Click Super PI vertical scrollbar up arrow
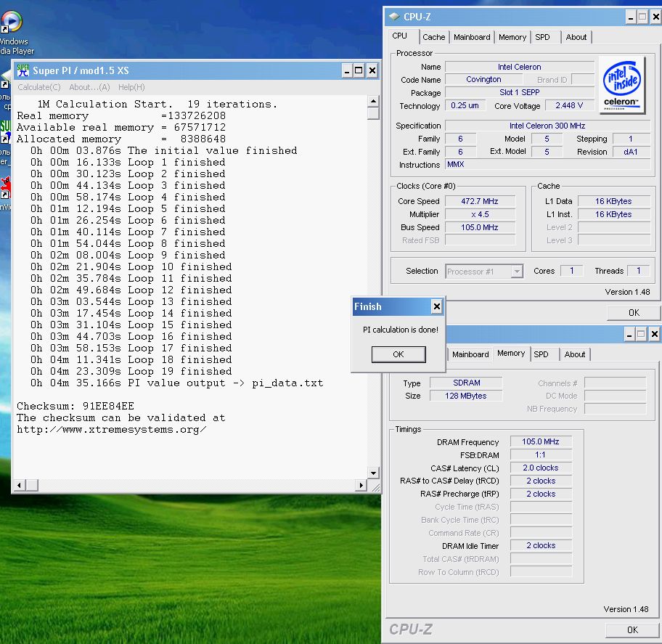The height and width of the screenshot is (644, 662). click(x=373, y=102)
